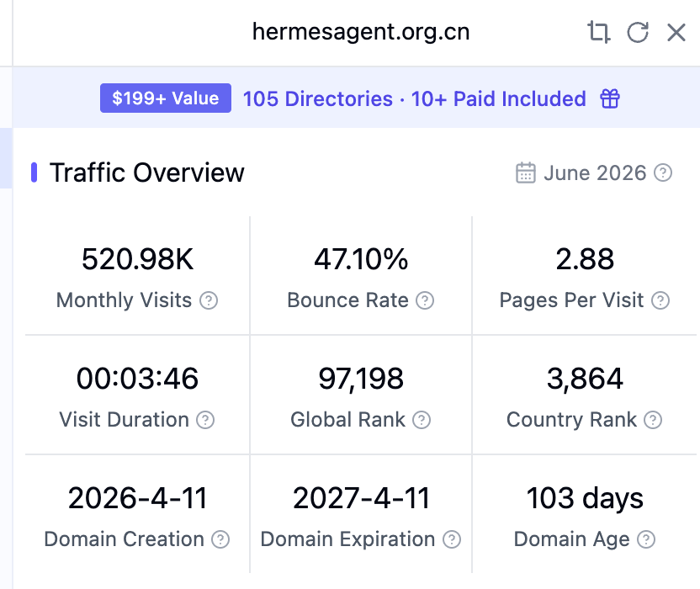Click the calendar icon near June 2026
700x589 pixels.
[x=526, y=172]
